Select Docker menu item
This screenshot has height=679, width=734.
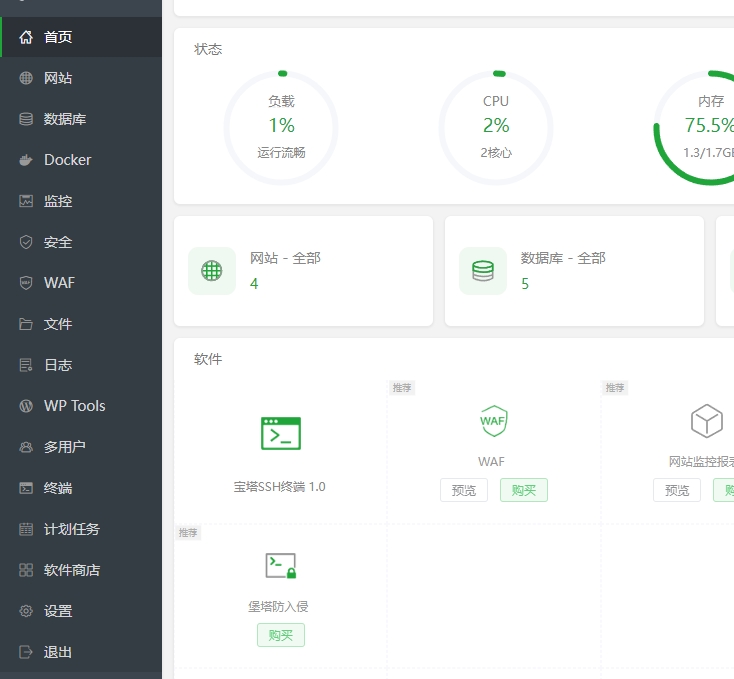81,160
